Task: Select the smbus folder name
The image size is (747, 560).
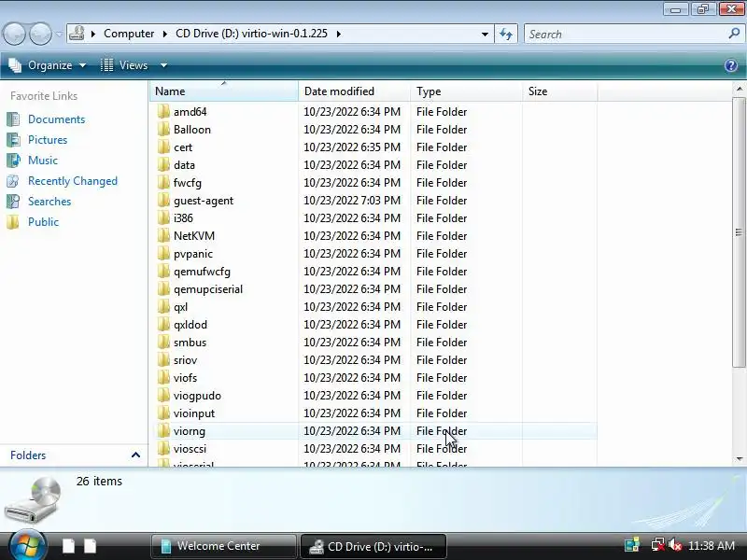Action: [x=190, y=343]
